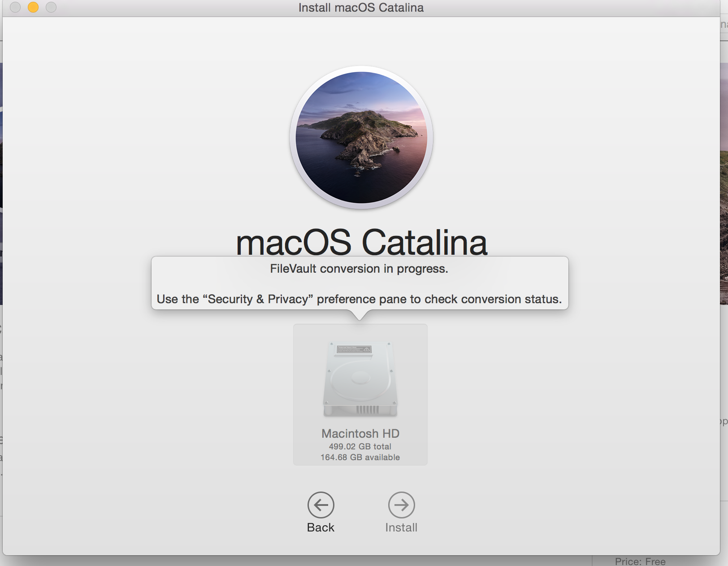This screenshot has width=728, height=566.
Task: Click the '164.68 GB available' text
Action: click(360, 457)
